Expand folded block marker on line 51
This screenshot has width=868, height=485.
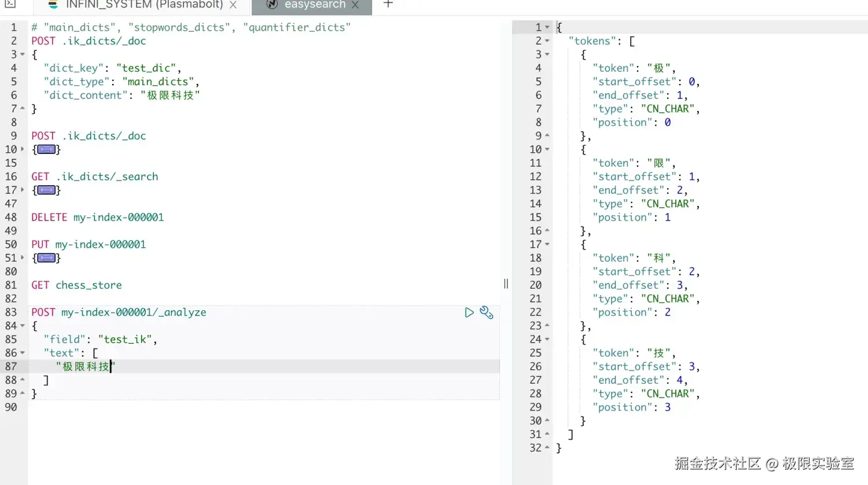click(46, 258)
